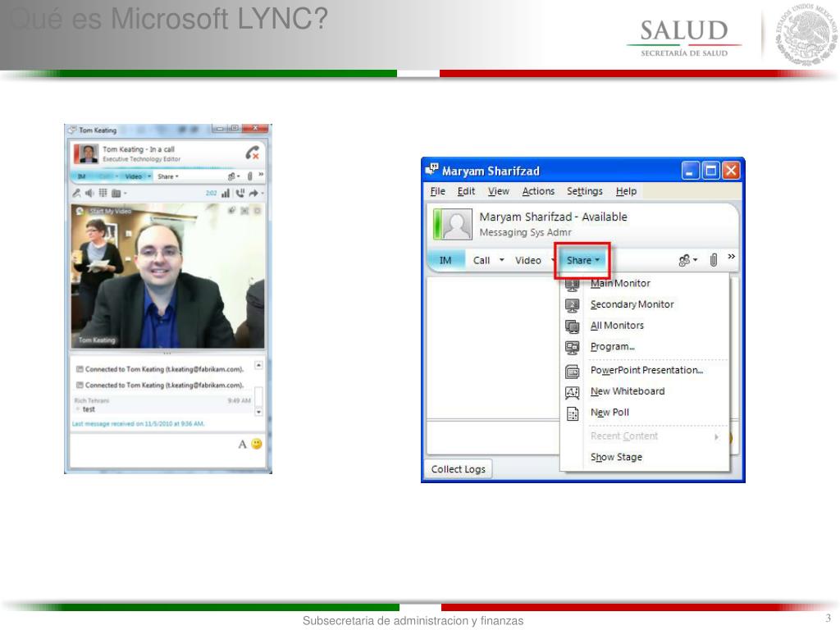Click Tom Keating video thumbnail
The width and height of the screenshot is (840, 630).
(x=167, y=276)
